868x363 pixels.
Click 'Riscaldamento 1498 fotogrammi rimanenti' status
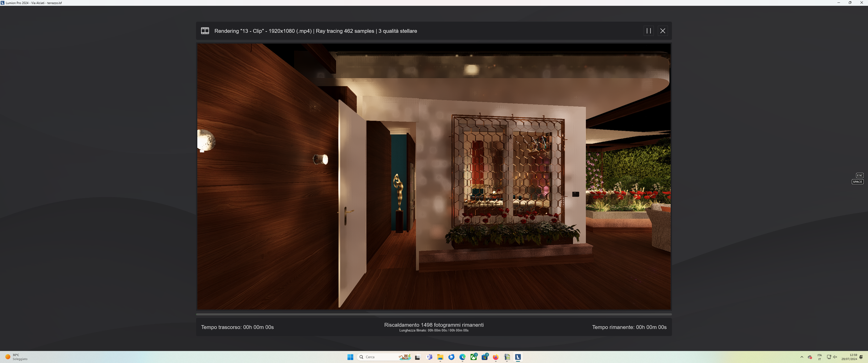point(434,325)
